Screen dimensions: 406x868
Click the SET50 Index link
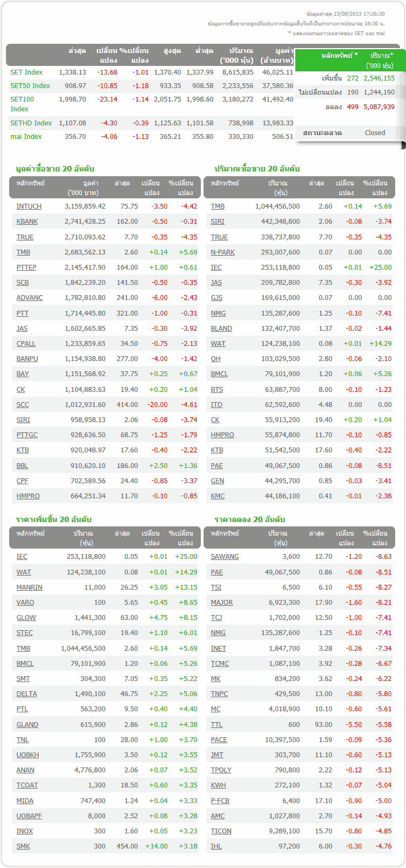click(30, 86)
